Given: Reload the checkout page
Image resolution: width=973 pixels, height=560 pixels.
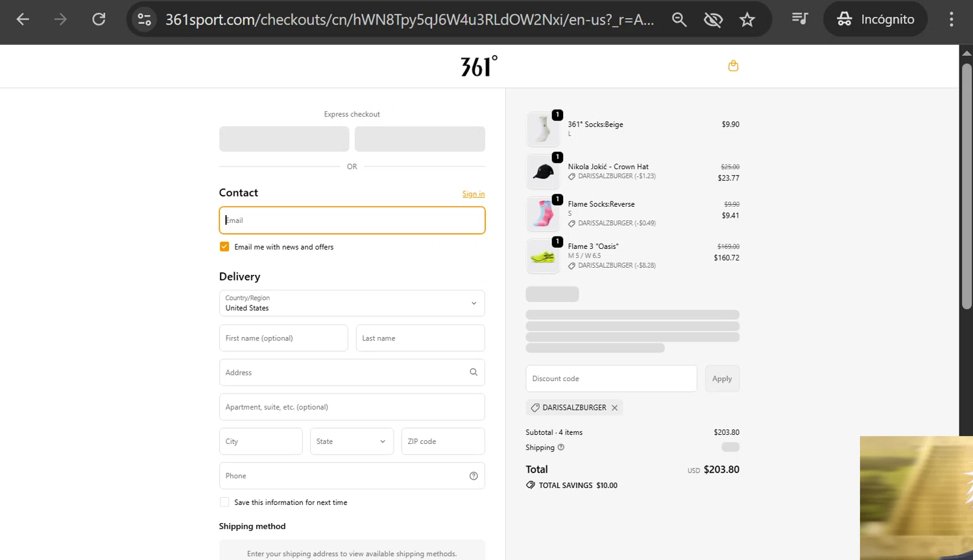Looking at the screenshot, I should pyautogui.click(x=99, y=19).
